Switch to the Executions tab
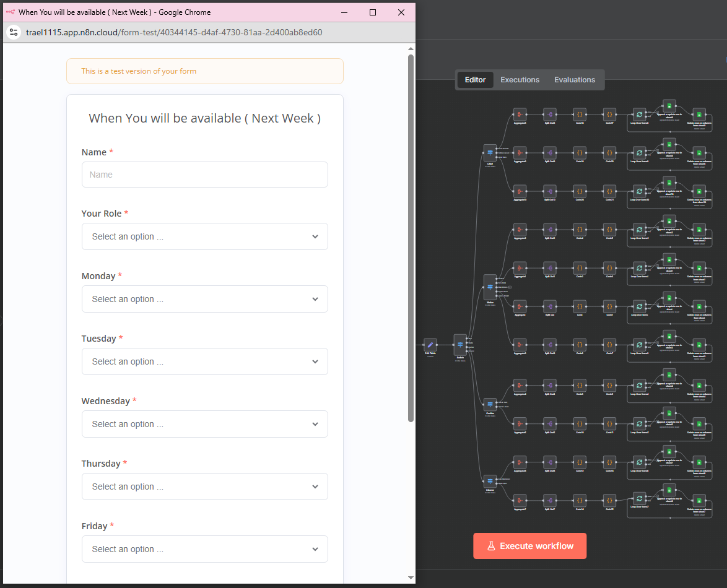Viewport: 727px width, 588px height. click(520, 80)
